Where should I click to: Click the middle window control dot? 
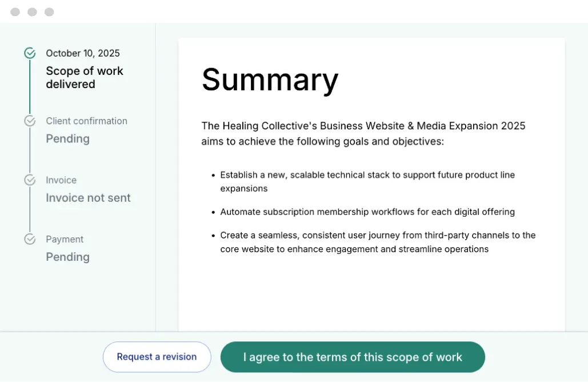(32, 11)
